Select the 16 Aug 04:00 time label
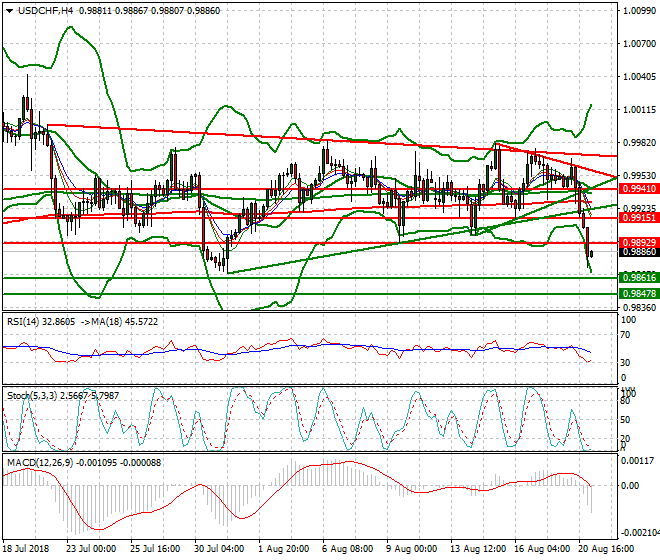The height and width of the screenshot is (560, 660). pyautogui.click(x=542, y=549)
